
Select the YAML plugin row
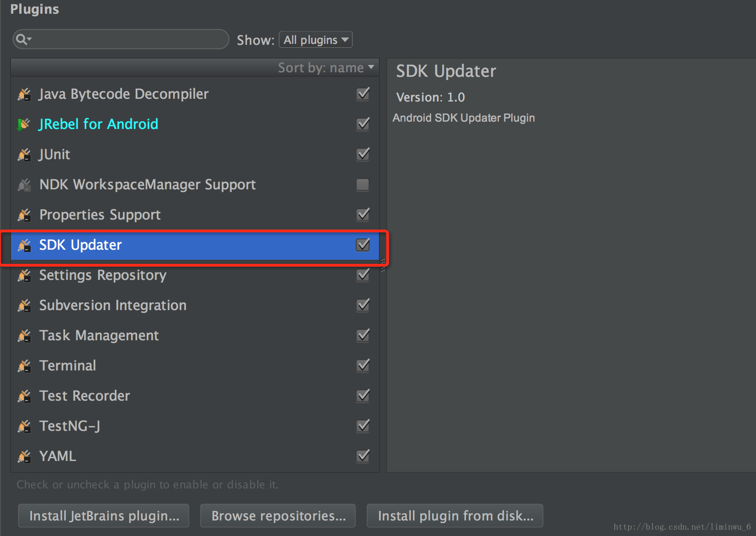point(195,456)
